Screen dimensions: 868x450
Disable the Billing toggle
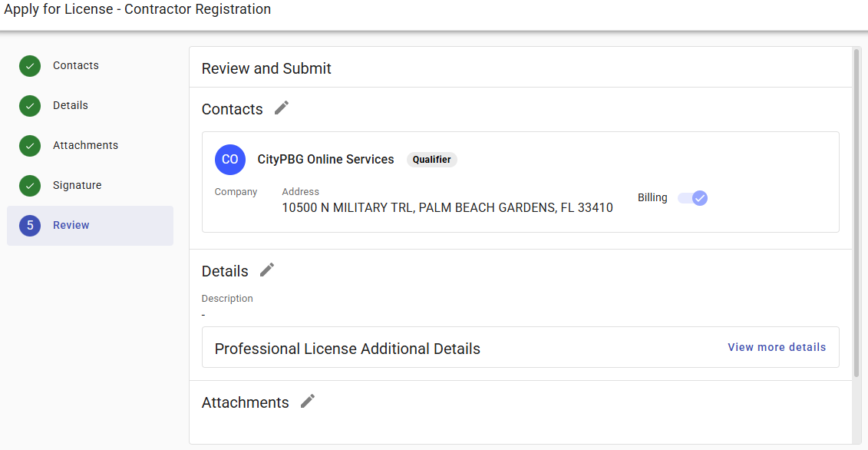[691, 198]
